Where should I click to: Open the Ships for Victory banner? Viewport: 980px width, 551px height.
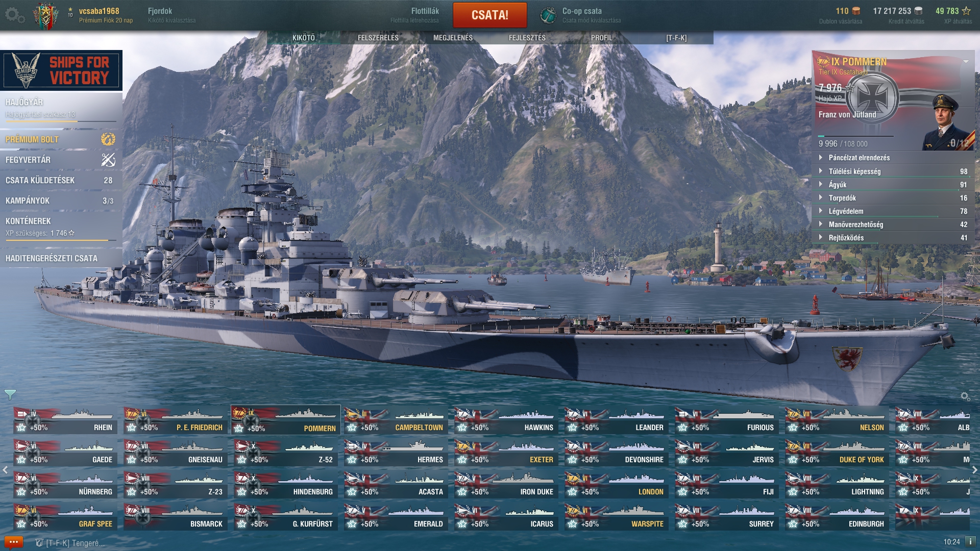coord(61,70)
